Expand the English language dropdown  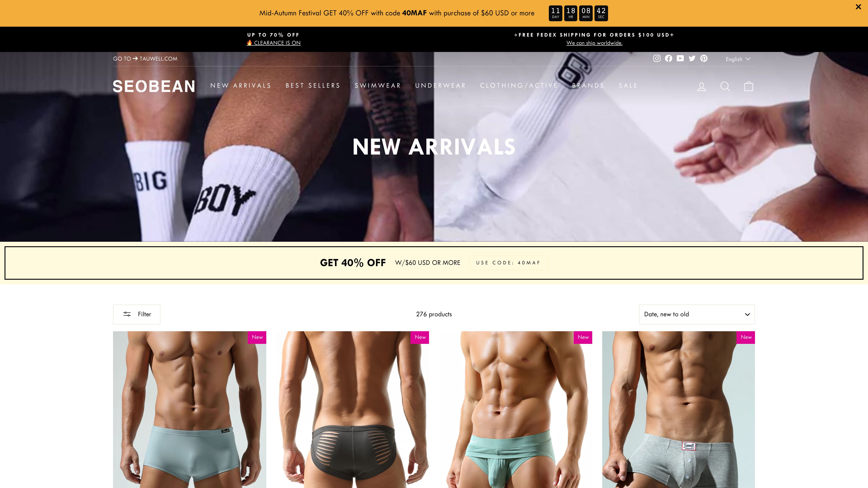[737, 58]
